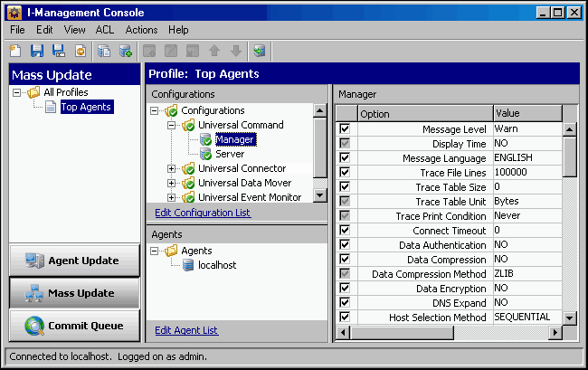588x370 pixels.
Task: Uncheck the Message Level option checkbox
Action: coord(344,129)
